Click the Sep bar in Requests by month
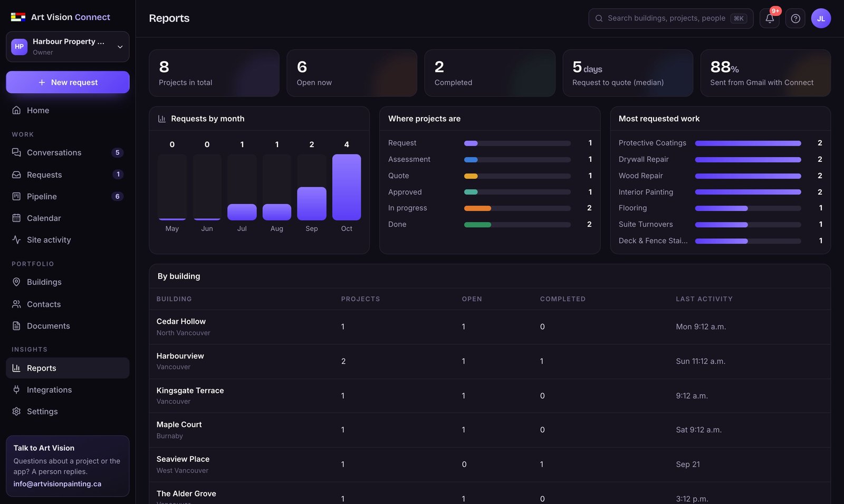The height and width of the screenshot is (504, 844). pyautogui.click(x=312, y=203)
